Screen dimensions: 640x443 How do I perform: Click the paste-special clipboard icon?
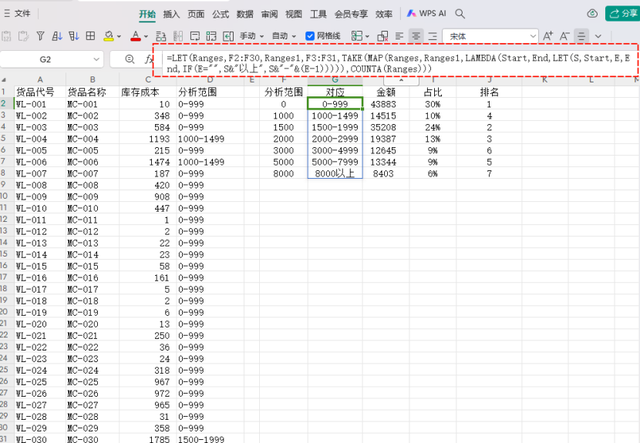click(23, 36)
